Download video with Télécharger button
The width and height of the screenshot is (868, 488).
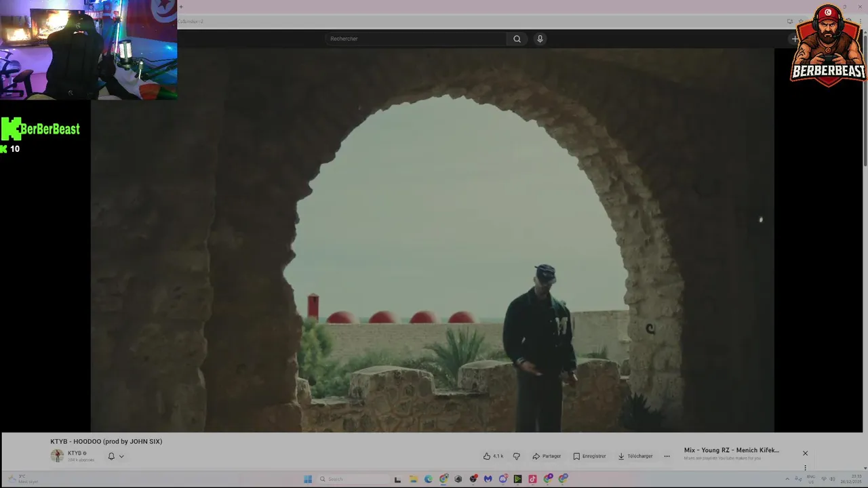(x=635, y=456)
